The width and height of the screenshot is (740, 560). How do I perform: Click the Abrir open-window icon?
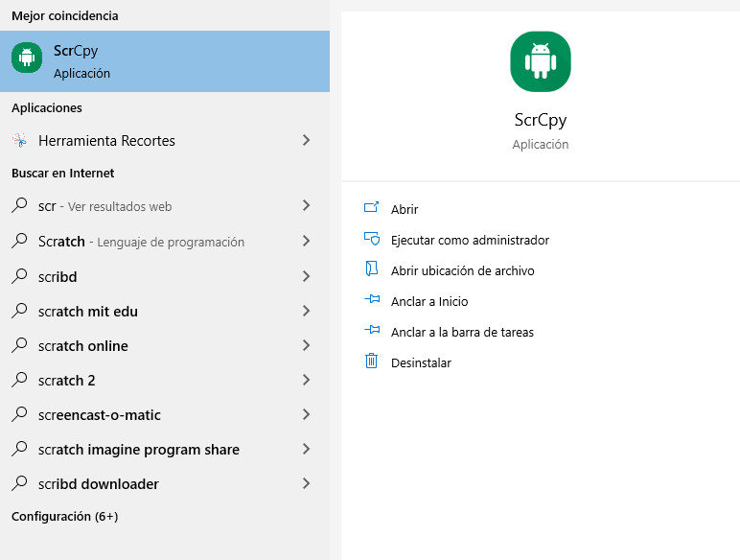[x=371, y=208]
